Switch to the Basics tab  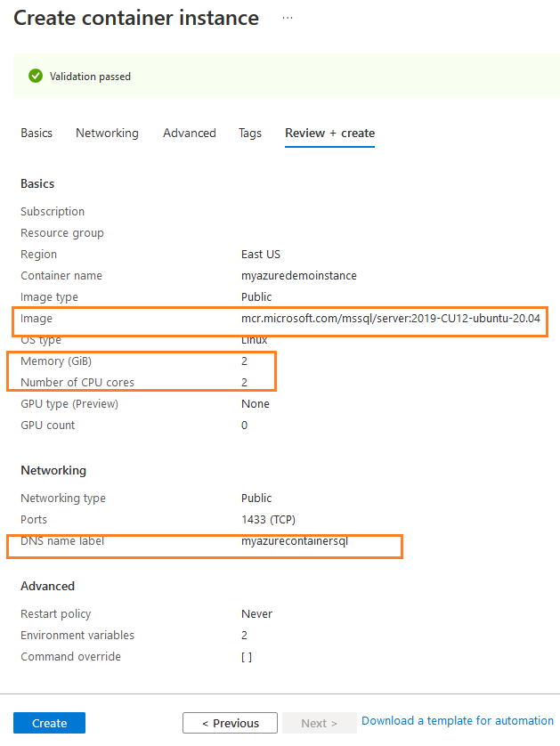coord(37,133)
